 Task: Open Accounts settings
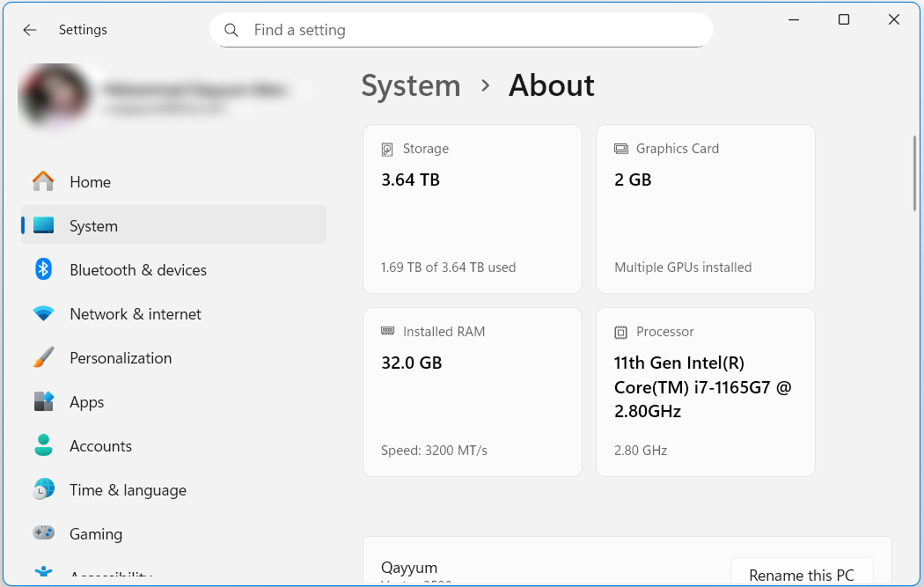click(173, 445)
